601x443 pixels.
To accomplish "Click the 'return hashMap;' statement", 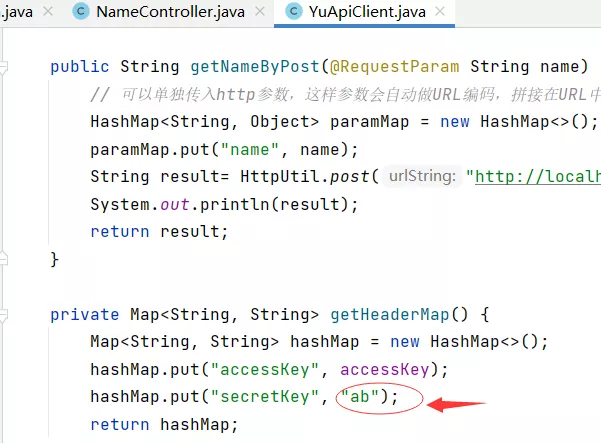I will (x=164, y=425).
